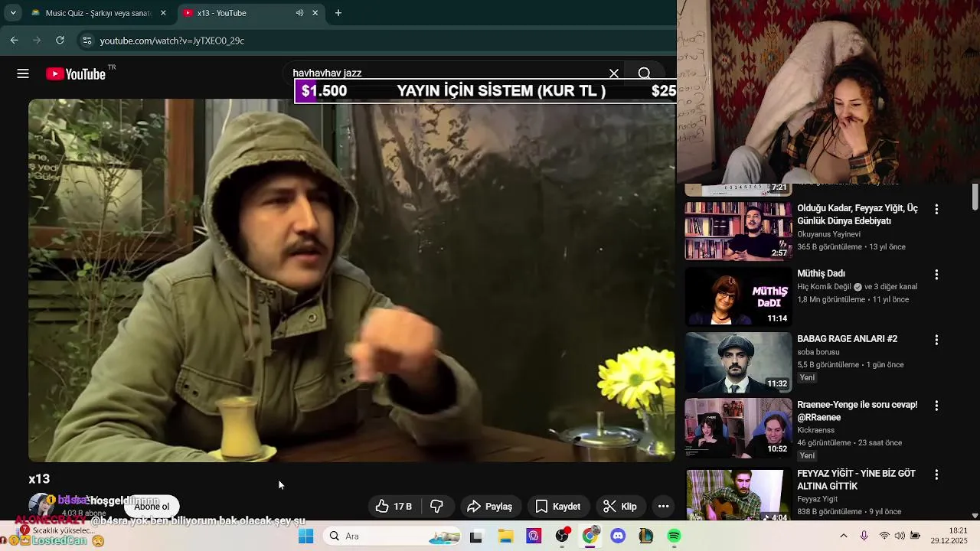Viewport: 980px width, 551px height.
Task: Open options menu for Yine Biz Göt Altına Gittik
Action: coord(936,474)
